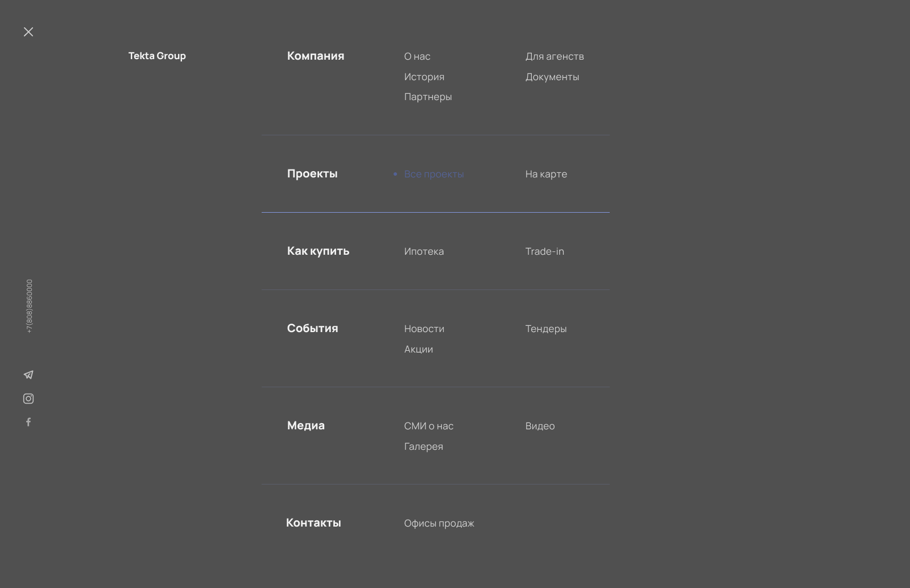Open the Компания section heading
This screenshot has width=910, height=588.
pos(316,56)
